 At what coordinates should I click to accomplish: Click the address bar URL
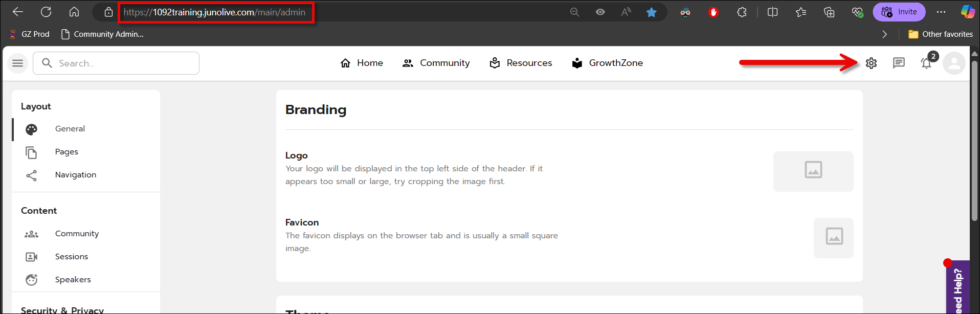215,12
